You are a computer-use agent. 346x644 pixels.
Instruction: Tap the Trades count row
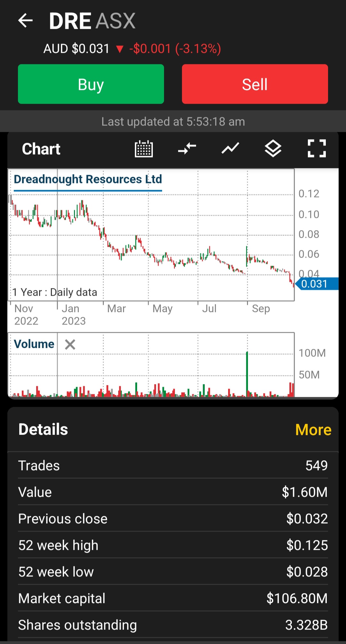tap(173, 465)
